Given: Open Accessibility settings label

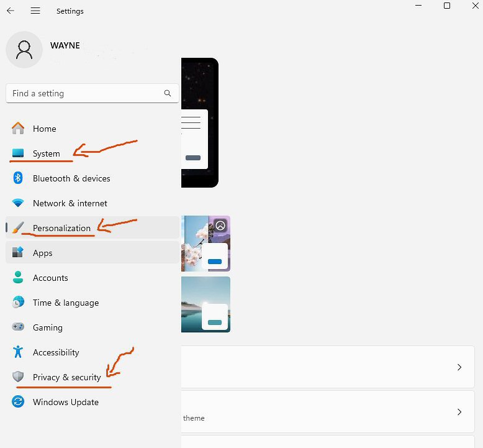Looking at the screenshot, I should click(56, 352).
